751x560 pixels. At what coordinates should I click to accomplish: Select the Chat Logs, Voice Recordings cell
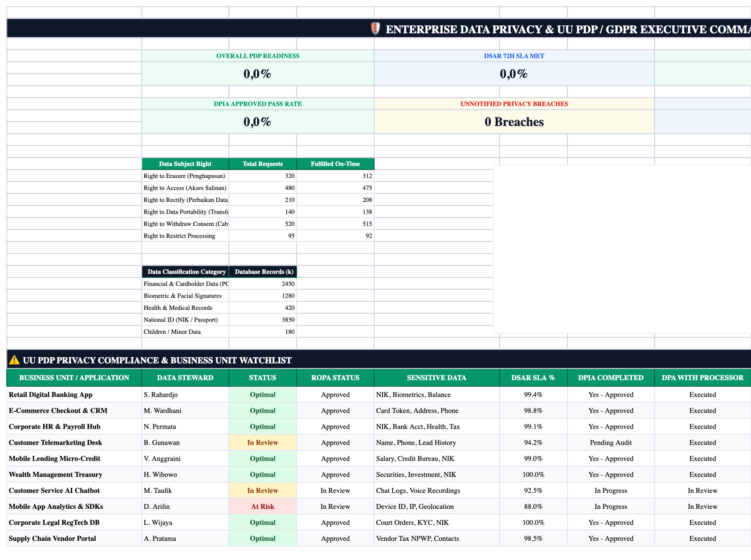437,491
